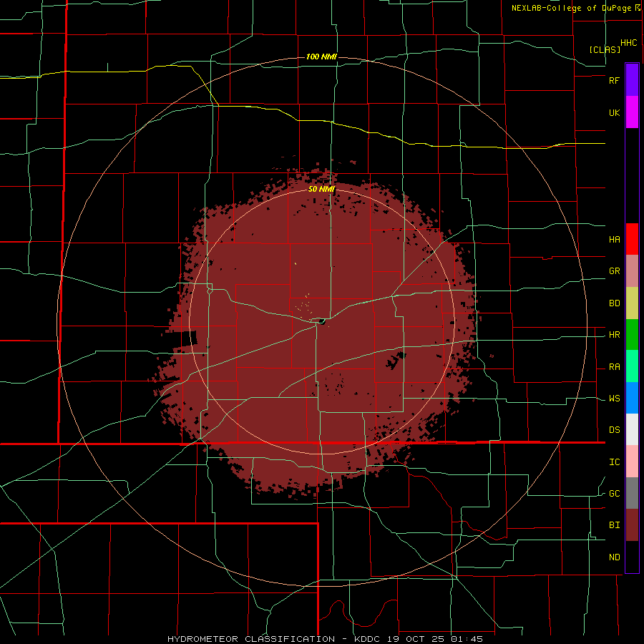Click the HA legend label
The height and width of the screenshot is (644, 644).
pyautogui.click(x=614, y=239)
